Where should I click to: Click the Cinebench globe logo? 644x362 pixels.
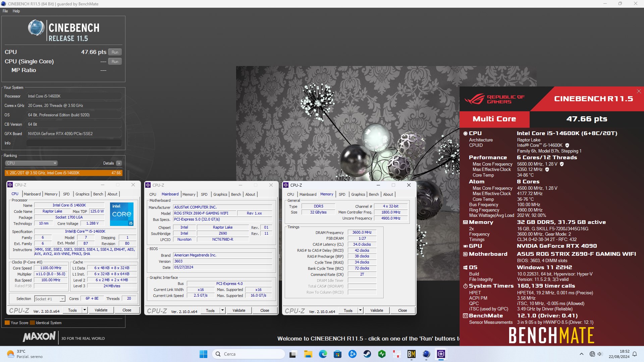[x=36, y=28]
